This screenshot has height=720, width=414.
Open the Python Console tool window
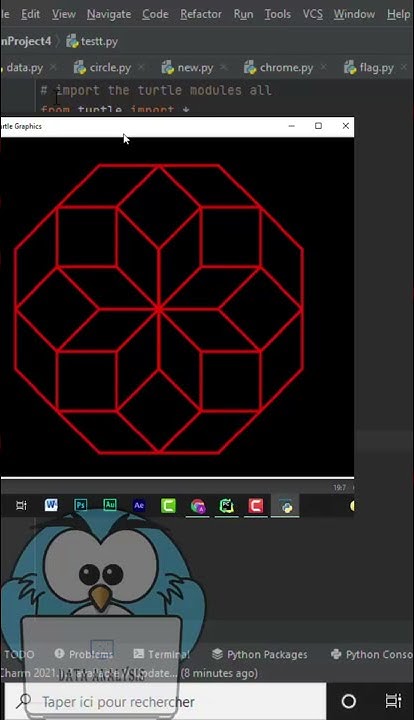coord(371,654)
